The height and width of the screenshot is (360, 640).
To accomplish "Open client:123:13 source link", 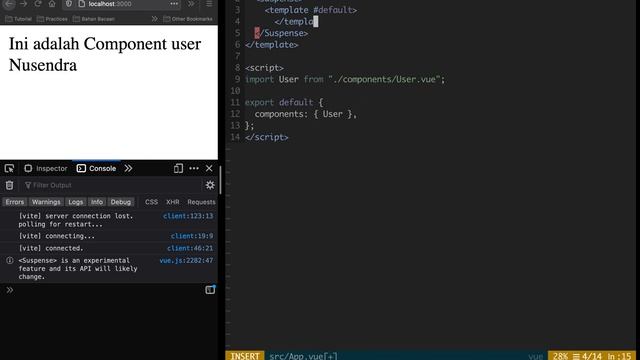I will (x=188, y=216).
